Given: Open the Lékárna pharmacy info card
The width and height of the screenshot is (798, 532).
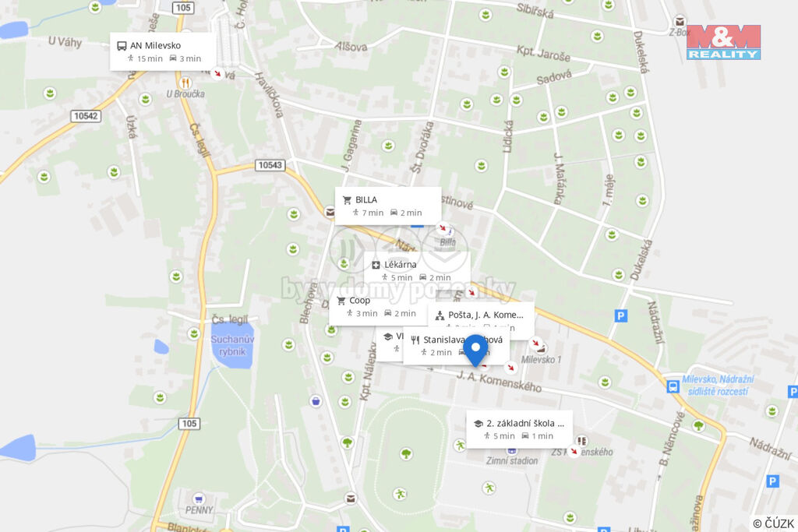Looking at the screenshot, I should tap(417, 270).
